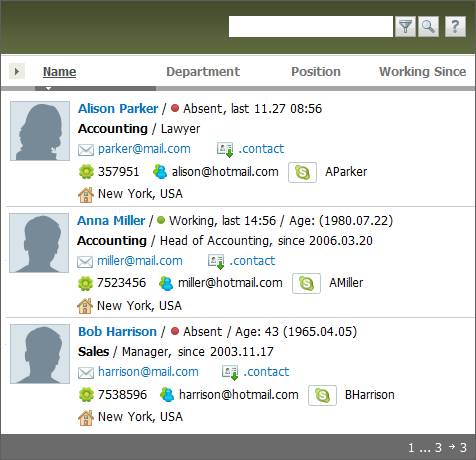
Task: Expand the panel using the header arrow
Action: point(17,71)
